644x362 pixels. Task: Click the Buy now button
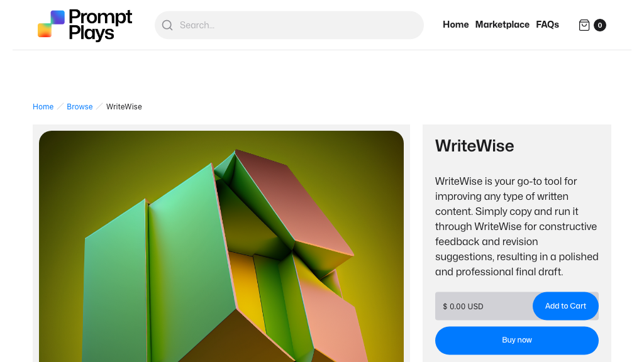pyautogui.click(x=517, y=340)
